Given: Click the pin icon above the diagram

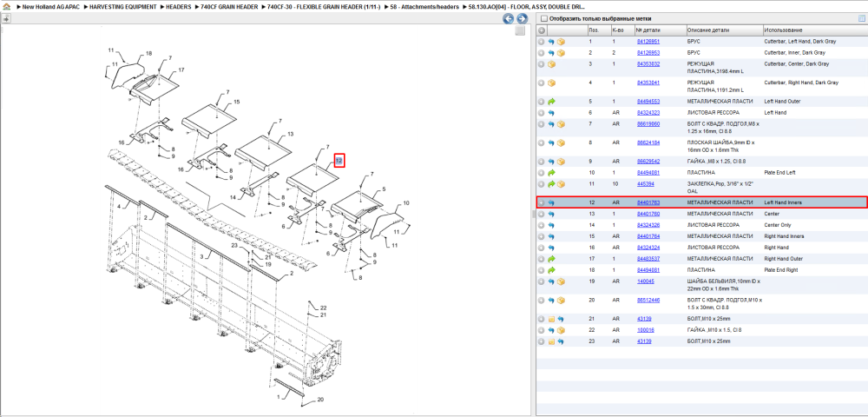Looking at the screenshot, I should click(x=5, y=18).
